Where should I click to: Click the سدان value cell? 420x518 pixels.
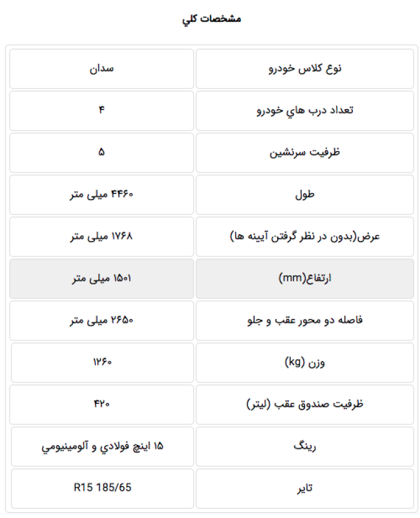point(102,68)
